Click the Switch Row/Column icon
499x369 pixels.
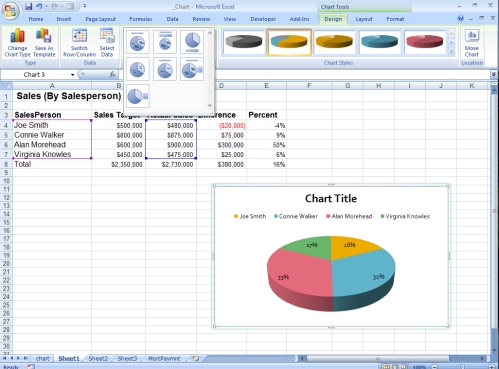click(x=79, y=43)
